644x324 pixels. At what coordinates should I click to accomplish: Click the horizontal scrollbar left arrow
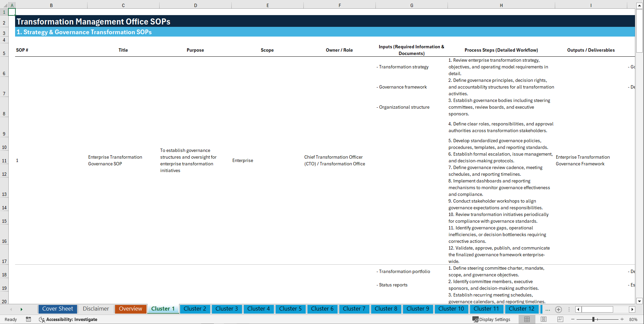point(578,309)
